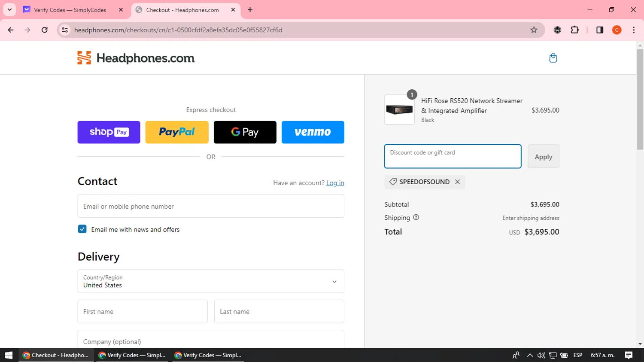644x362 pixels.
Task: Open the Checkout - Headpho... taskbar window
Action: [x=56, y=355]
